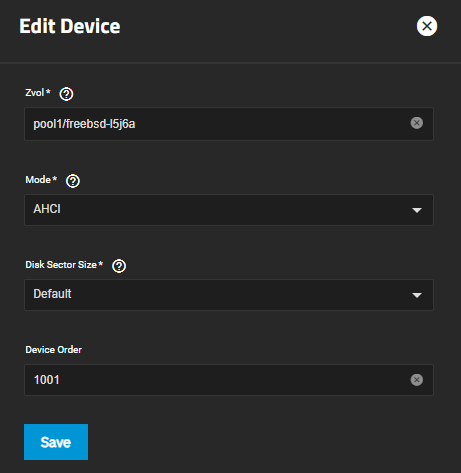Click the required asterisk beside Zvol
Viewport: 461px width, 473px height.
coord(48,92)
